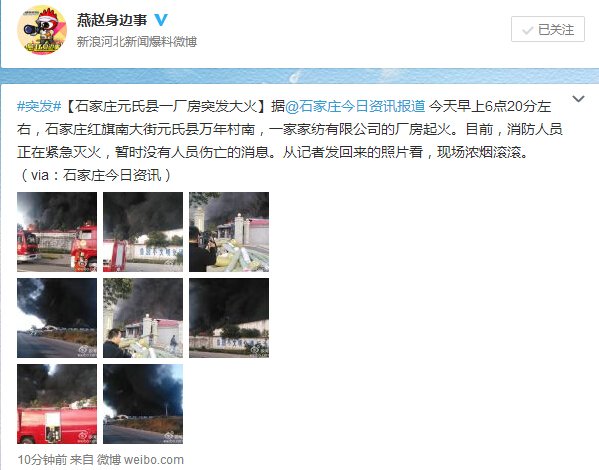This screenshot has width=599, height=470.
Task: Open second photo with white wall banner
Action: (x=143, y=232)
